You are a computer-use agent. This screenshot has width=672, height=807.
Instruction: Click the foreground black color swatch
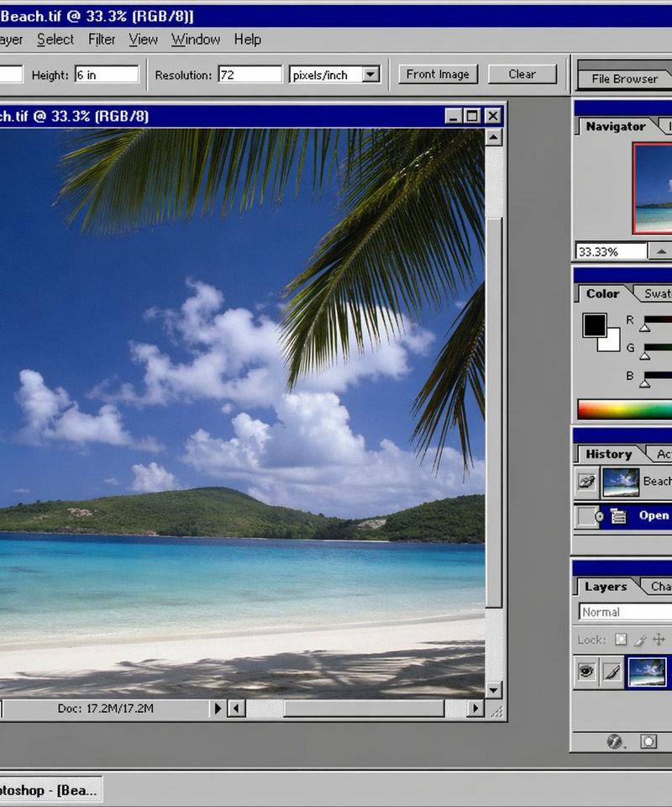click(x=595, y=325)
